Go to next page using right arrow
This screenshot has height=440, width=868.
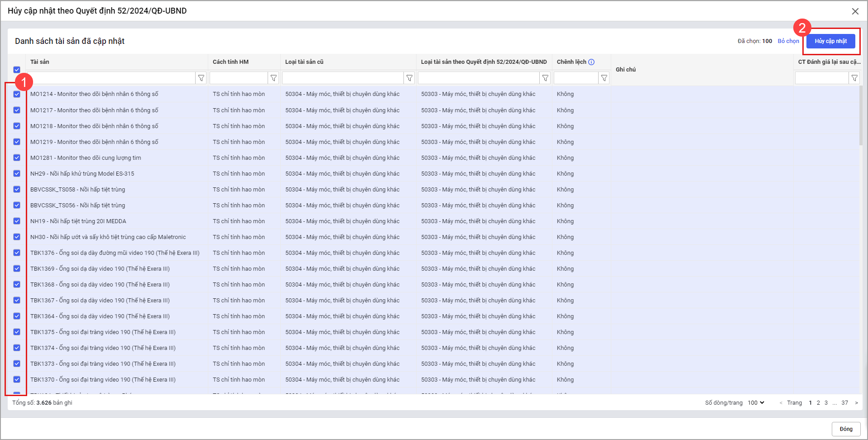pos(856,402)
